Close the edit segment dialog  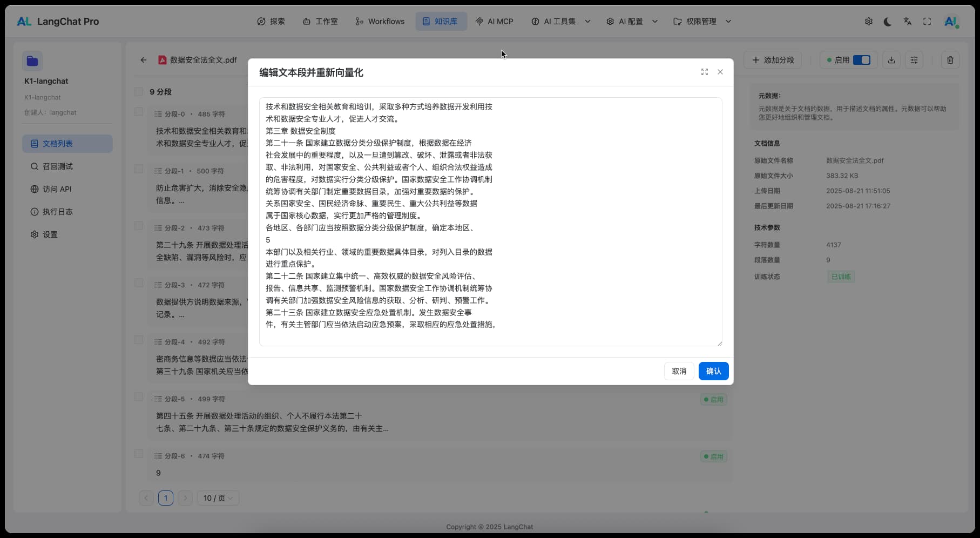pyautogui.click(x=720, y=72)
